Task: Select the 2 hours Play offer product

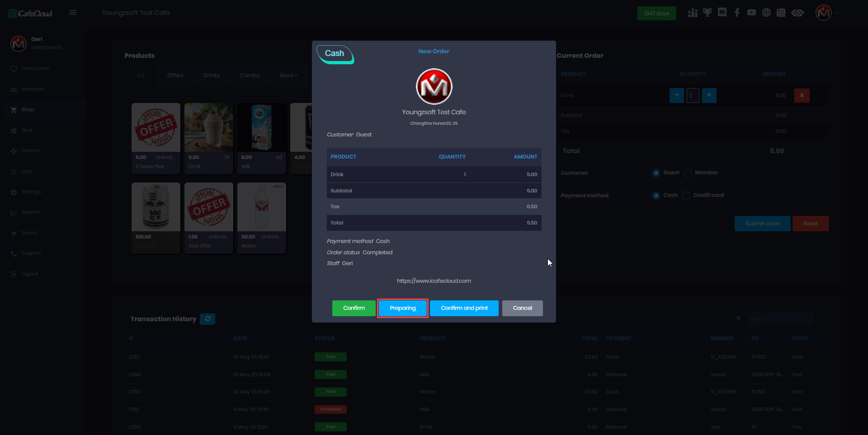Action: [x=156, y=138]
